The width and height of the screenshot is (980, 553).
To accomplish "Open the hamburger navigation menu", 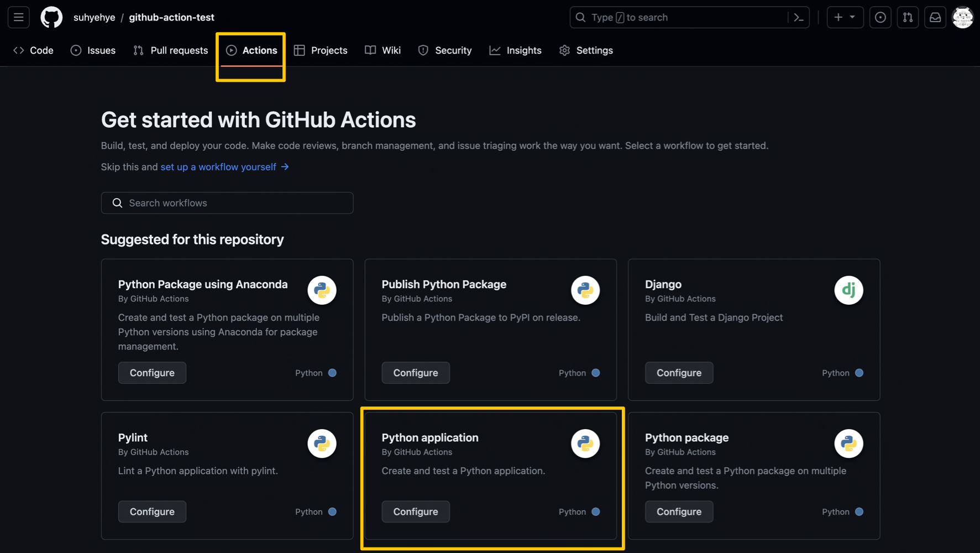I will [19, 17].
